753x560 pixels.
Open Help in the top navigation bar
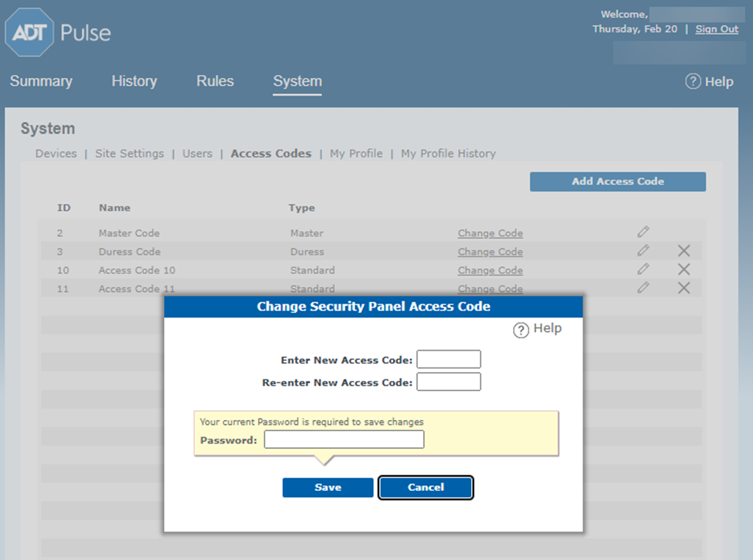pyautogui.click(x=709, y=81)
